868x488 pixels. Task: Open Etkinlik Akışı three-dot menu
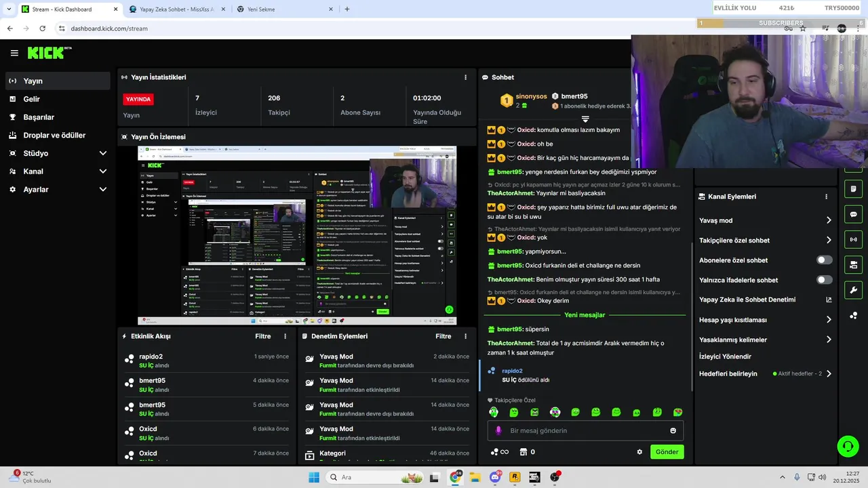click(285, 336)
